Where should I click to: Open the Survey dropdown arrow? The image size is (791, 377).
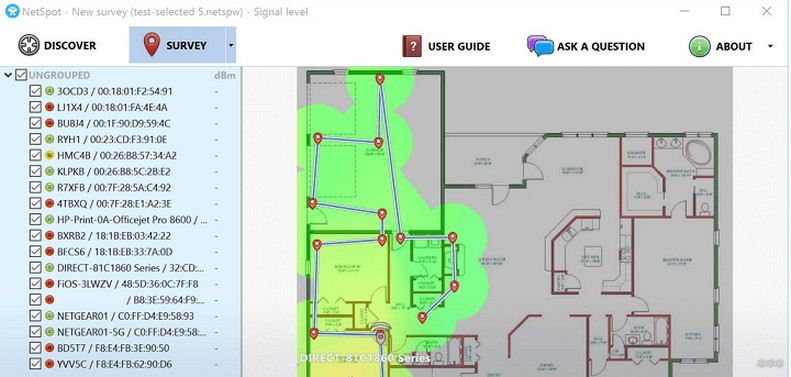pyautogui.click(x=231, y=45)
